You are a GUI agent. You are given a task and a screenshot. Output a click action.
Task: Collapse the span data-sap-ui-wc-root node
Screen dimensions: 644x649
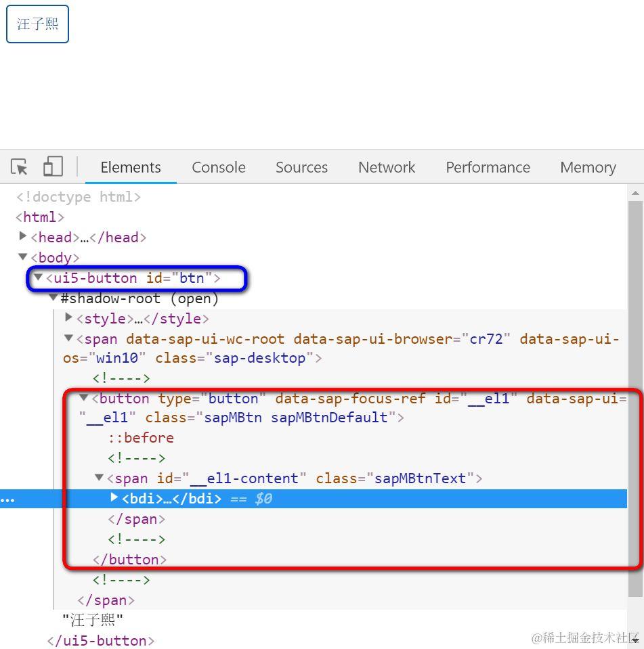(69, 338)
